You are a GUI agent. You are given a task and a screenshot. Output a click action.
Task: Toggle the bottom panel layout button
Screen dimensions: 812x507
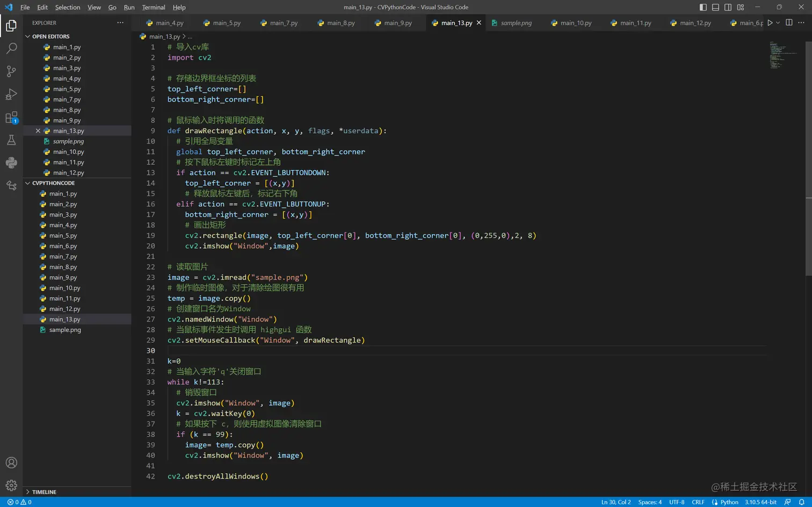click(715, 7)
